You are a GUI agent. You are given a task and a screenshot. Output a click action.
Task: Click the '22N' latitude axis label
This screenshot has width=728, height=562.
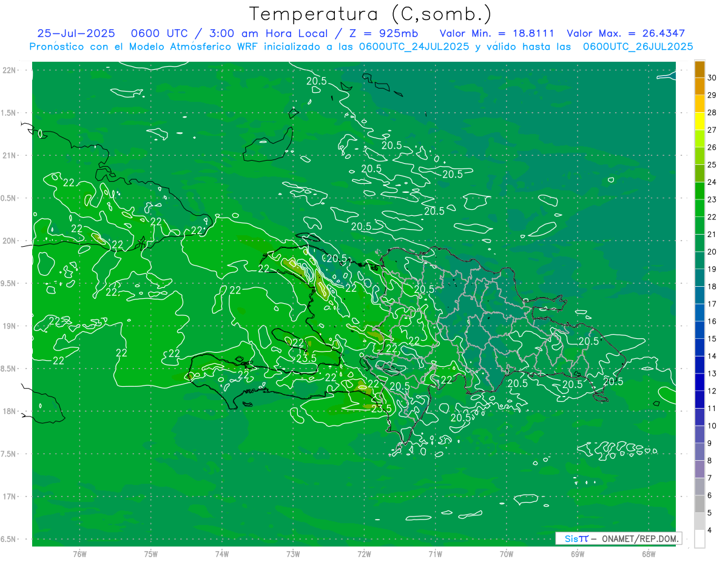coord(9,70)
